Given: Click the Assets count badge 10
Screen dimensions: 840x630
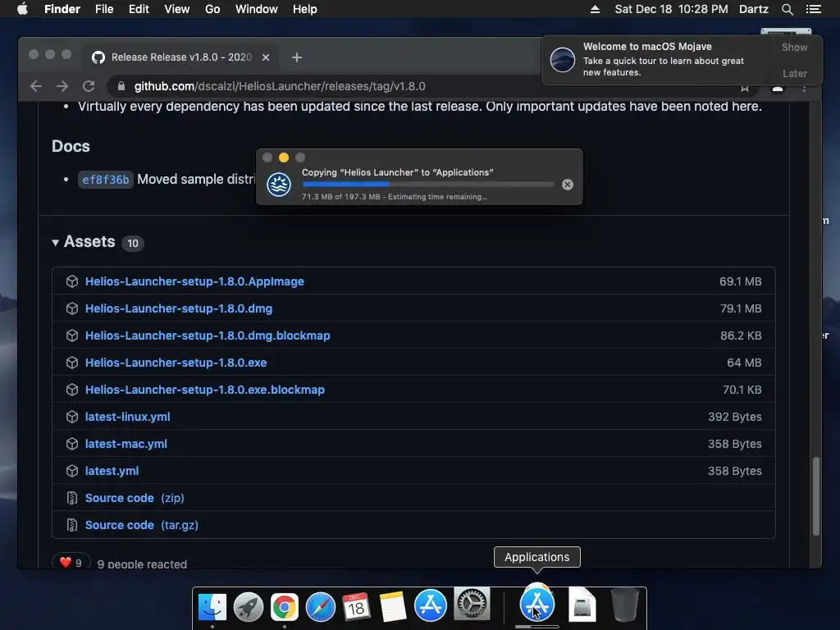Looking at the screenshot, I should click(132, 243).
